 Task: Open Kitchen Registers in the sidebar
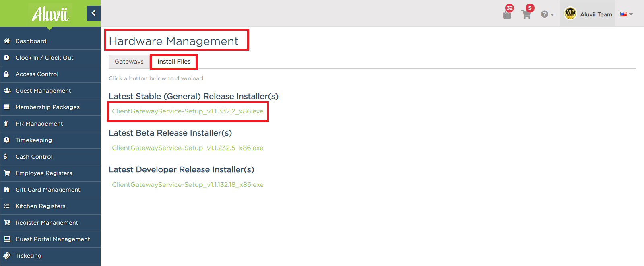40,206
